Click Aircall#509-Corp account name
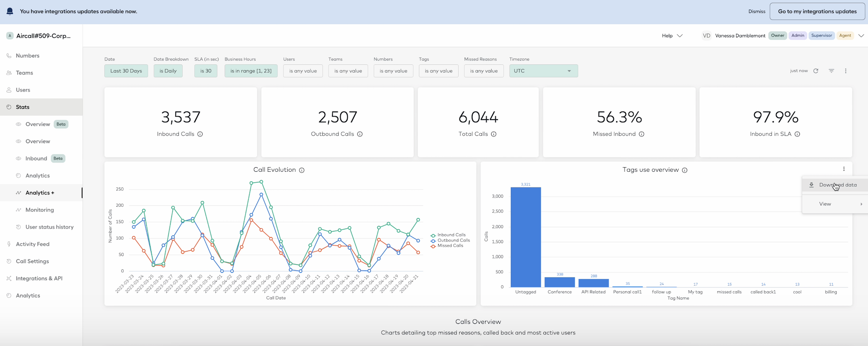The width and height of the screenshot is (868, 346). (x=43, y=36)
